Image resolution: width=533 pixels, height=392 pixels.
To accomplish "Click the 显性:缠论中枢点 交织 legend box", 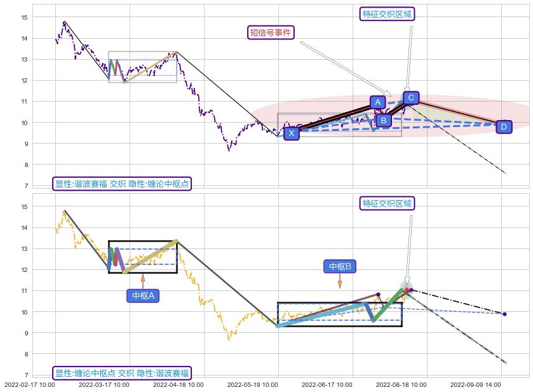I will click(122, 373).
